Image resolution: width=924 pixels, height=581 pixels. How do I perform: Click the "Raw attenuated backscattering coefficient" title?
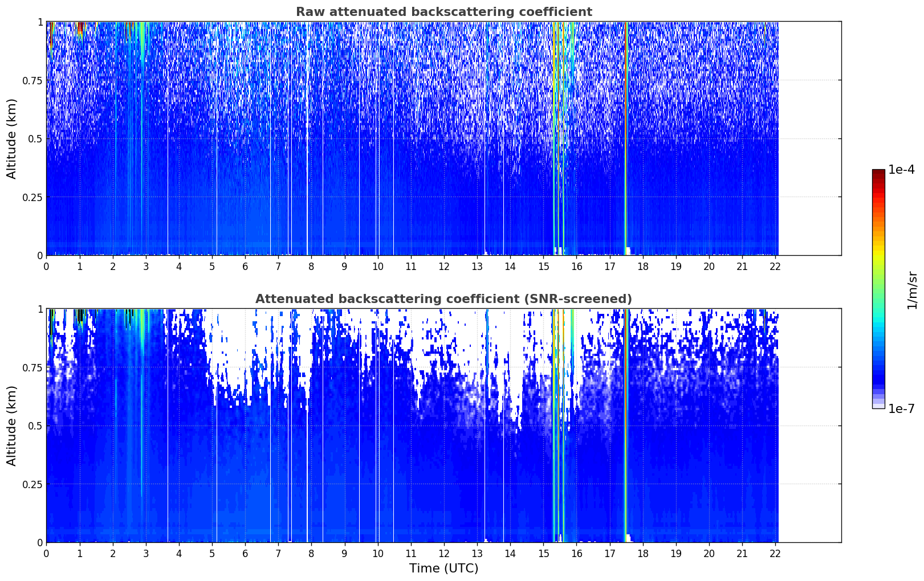point(443,12)
